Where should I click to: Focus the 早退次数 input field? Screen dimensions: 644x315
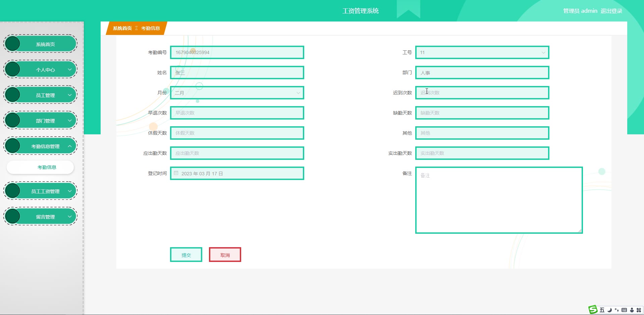tap(237, 113)
